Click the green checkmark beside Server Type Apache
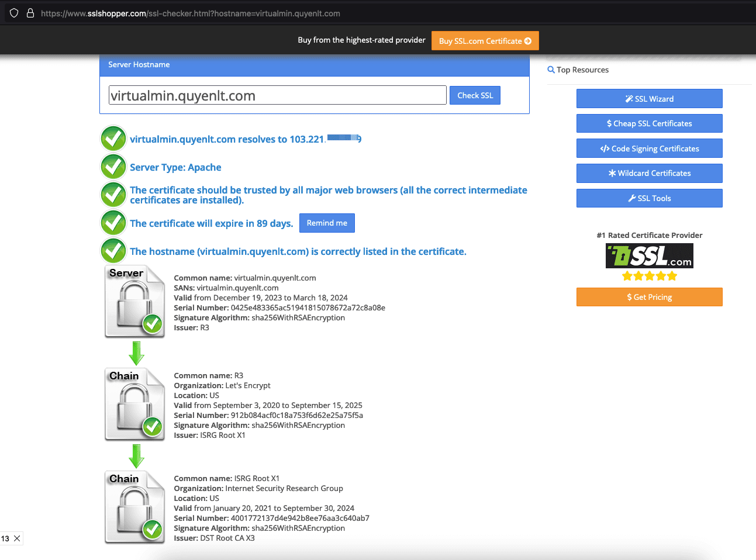The width and height of the screenshot is (756, 560). click(x=113, y=167)
